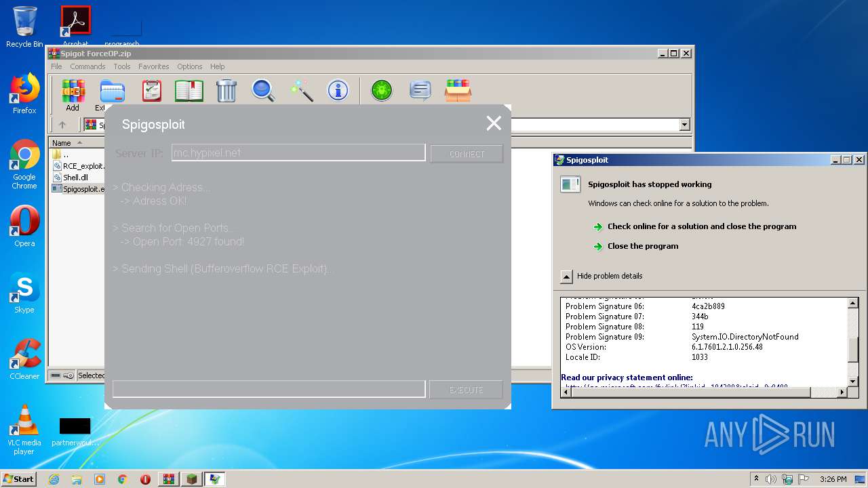Image resolution: width=868 pixels, height=488 pixels.
Task: Click problem details scrollbar down arrow
Action: click(x=854, y=381)
